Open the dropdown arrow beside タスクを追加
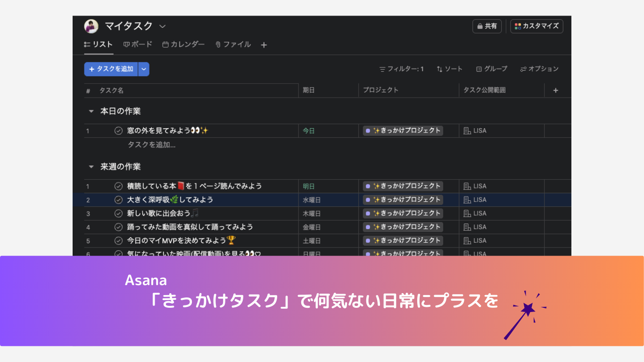Image resolution: width=644 pixels, height=362 pixels. pyautogui.click(x=144, y=69)
